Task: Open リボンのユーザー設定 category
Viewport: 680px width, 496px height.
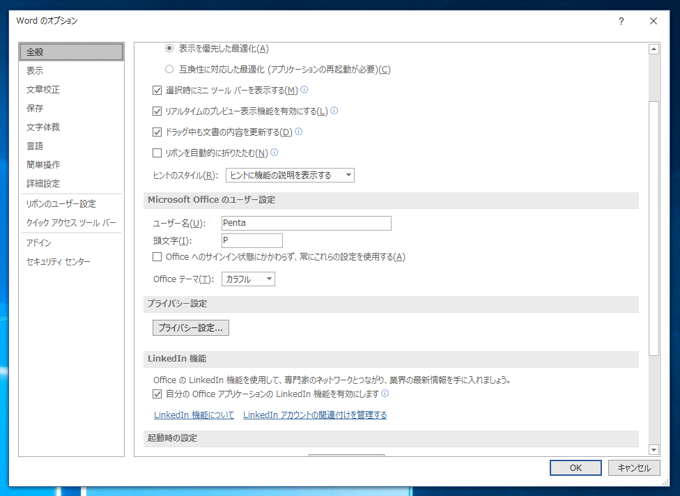Action: click(72, 204)
